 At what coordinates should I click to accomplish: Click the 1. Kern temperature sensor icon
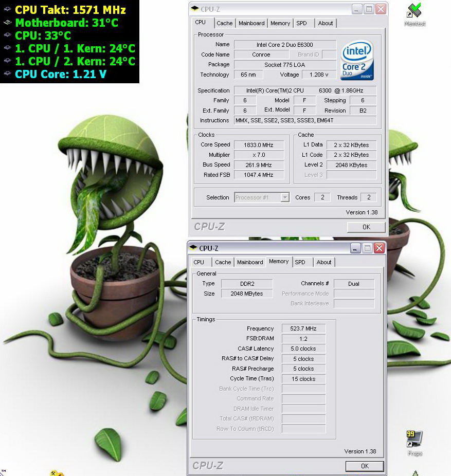[x=7, y=48]
